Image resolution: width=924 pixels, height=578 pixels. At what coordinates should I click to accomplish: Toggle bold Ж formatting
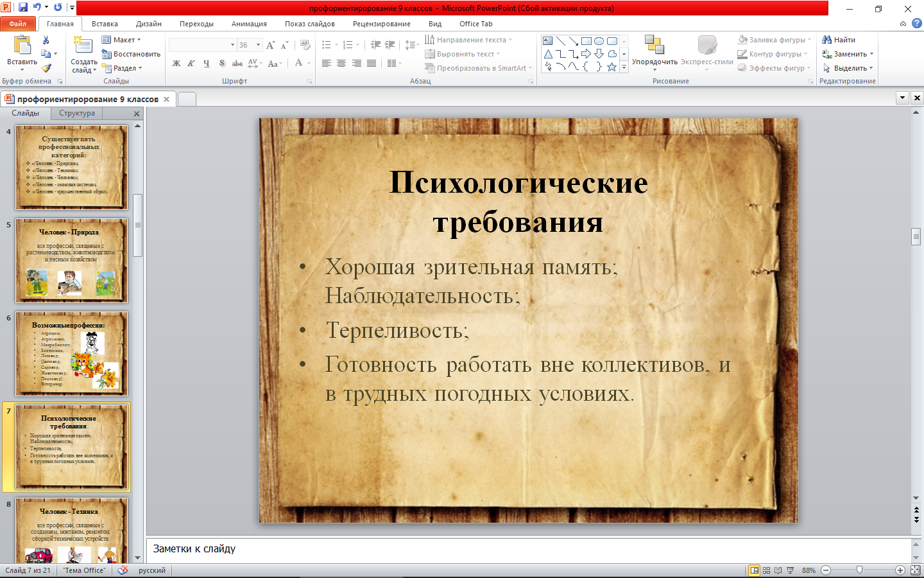tap(176, 63)
